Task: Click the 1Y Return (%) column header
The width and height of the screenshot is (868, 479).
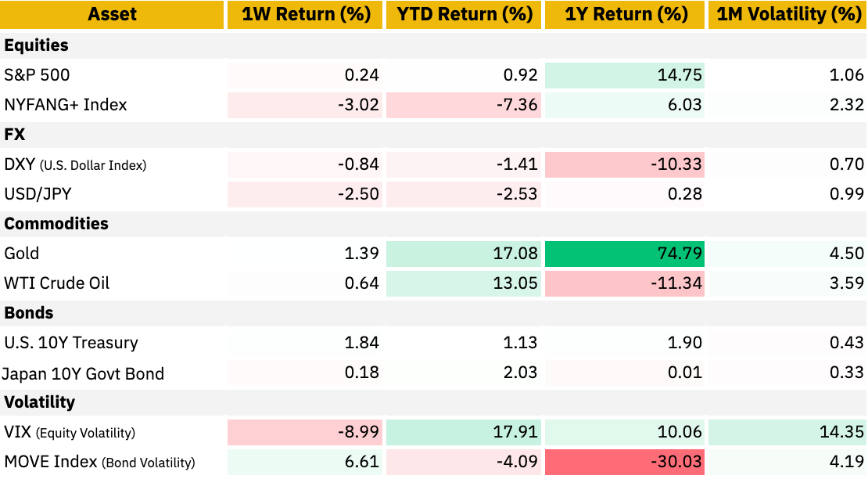Action: [x=624, y=14]
